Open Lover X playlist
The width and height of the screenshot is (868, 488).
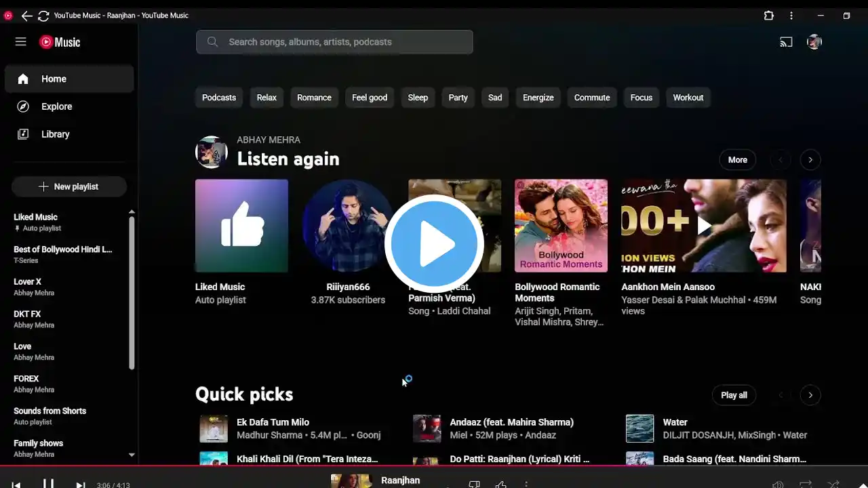[x=66, y=287]
